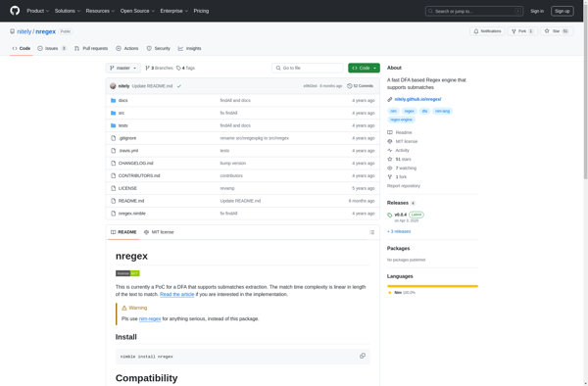588x386 pixels.
Task: Star the repository
Action: coord(557,31)
